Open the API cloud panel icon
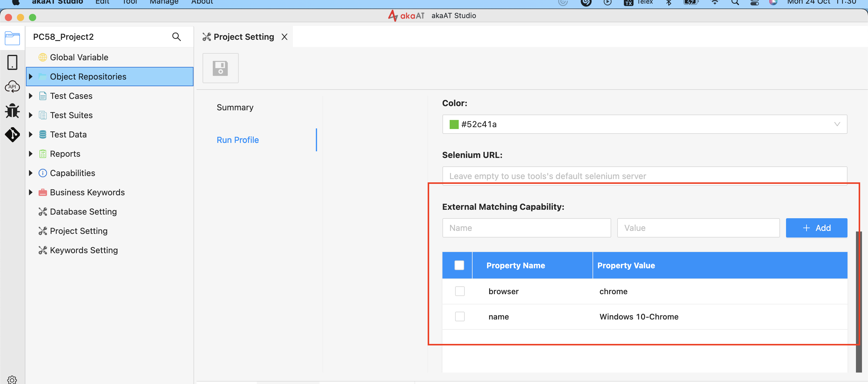The image size is (868, 384). click(12, 87)
